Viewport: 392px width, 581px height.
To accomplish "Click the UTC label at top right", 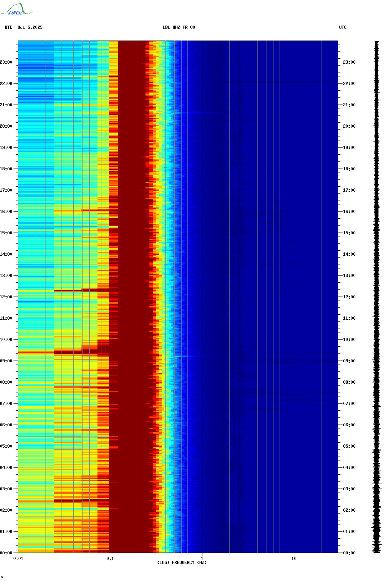I will point(343,27).
